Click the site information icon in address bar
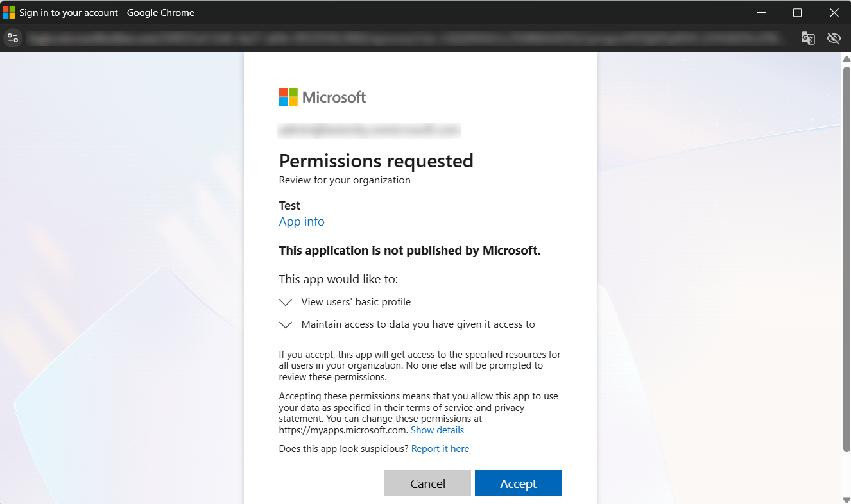Image resolution: width=851 pixels, height=504 pixels. 13,38
